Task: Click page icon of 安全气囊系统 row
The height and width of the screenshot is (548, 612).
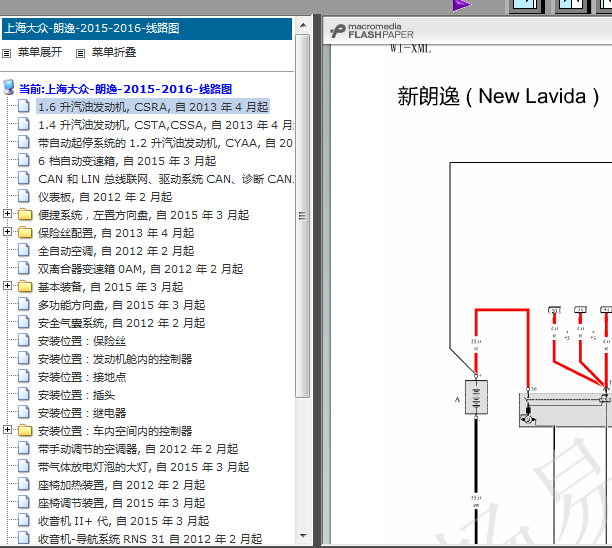Action: pos(24,322)
